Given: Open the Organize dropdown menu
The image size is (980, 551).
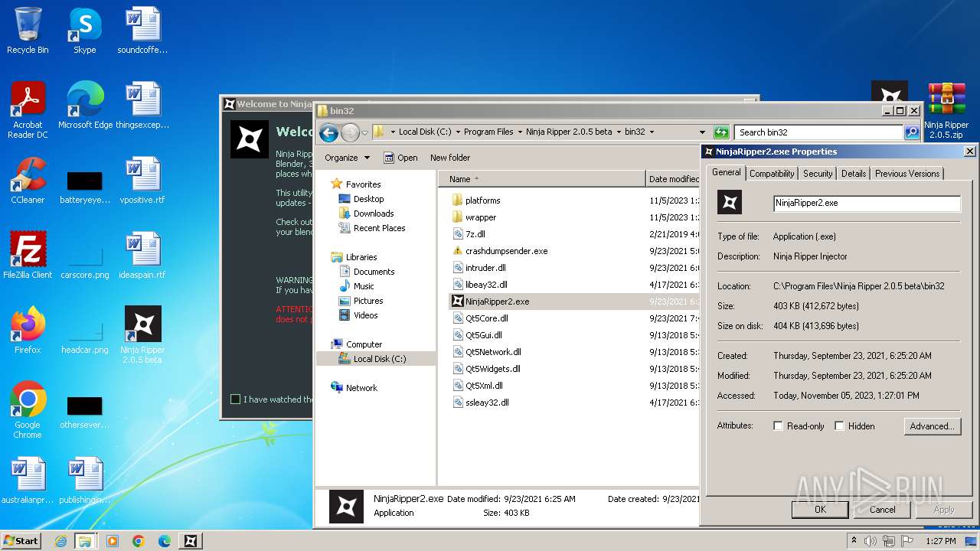Looking at the screenshot, I should [x=347, y=158].
